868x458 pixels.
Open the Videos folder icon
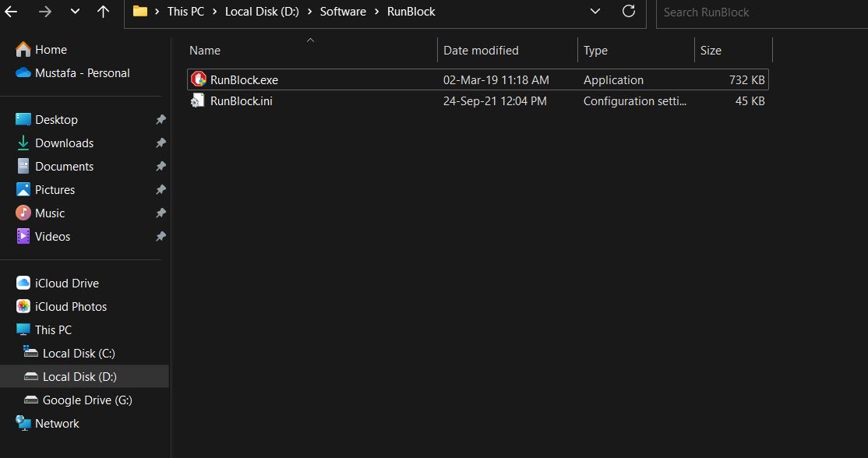pyautogui.click(x=52, y=236)
